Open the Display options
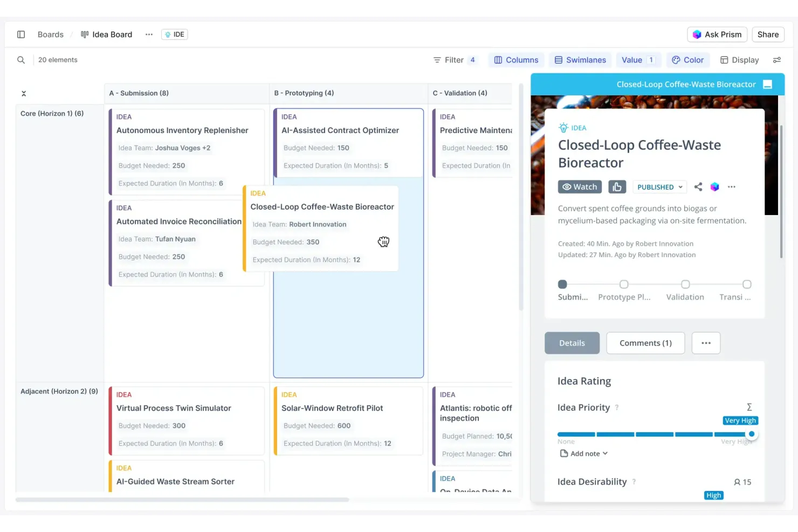This screenshot has height=532, width=798. click(x=740, y=60)
